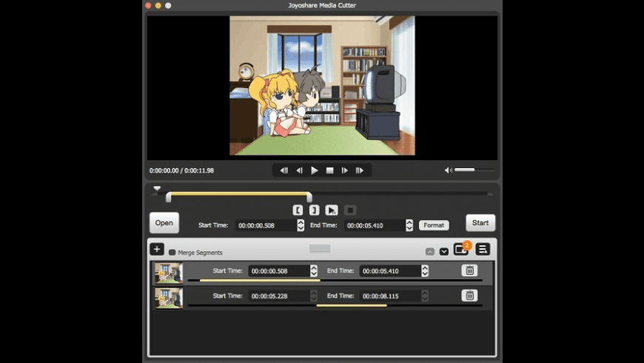Move segment up with chevron icon
This screenshot has height=363, width=644.
point(429,252)
